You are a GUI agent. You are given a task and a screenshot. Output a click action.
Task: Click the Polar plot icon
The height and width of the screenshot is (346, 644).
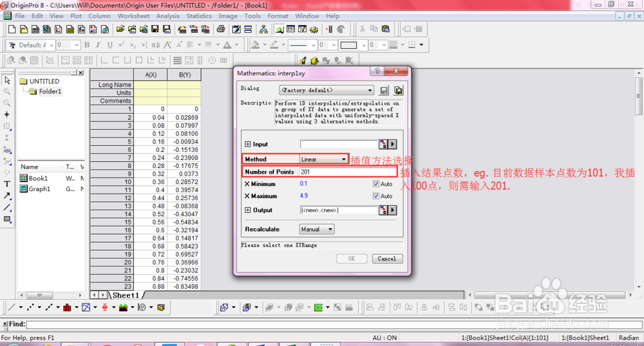[x=142, y=307]
